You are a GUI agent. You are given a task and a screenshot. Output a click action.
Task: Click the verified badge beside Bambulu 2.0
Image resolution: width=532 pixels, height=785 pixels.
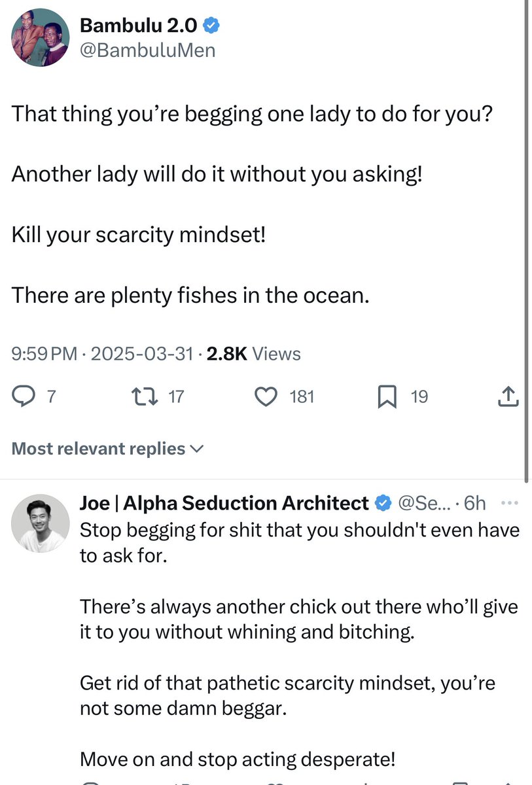pyautogui.click(x=211, y=26)
